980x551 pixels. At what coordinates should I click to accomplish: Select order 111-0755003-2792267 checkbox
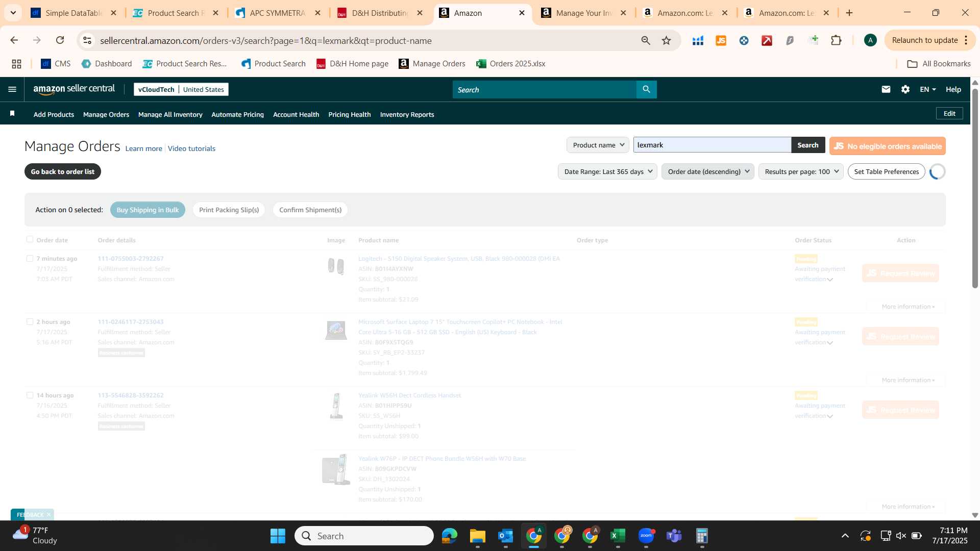tap(30, 259)
